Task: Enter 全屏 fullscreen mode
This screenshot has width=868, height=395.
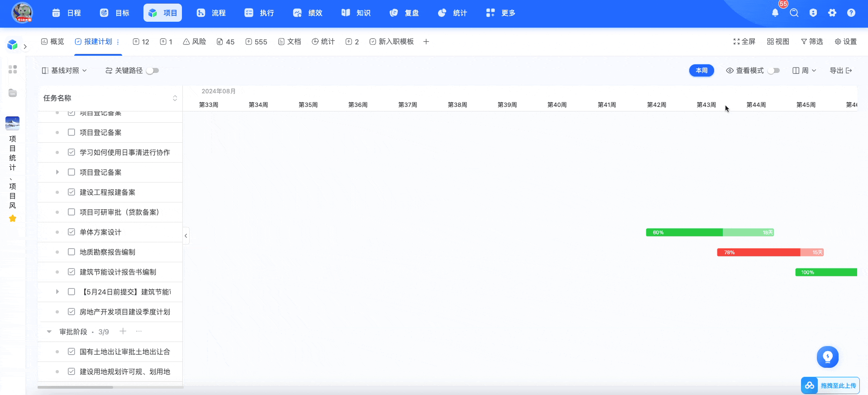Action: click(744, 42)
